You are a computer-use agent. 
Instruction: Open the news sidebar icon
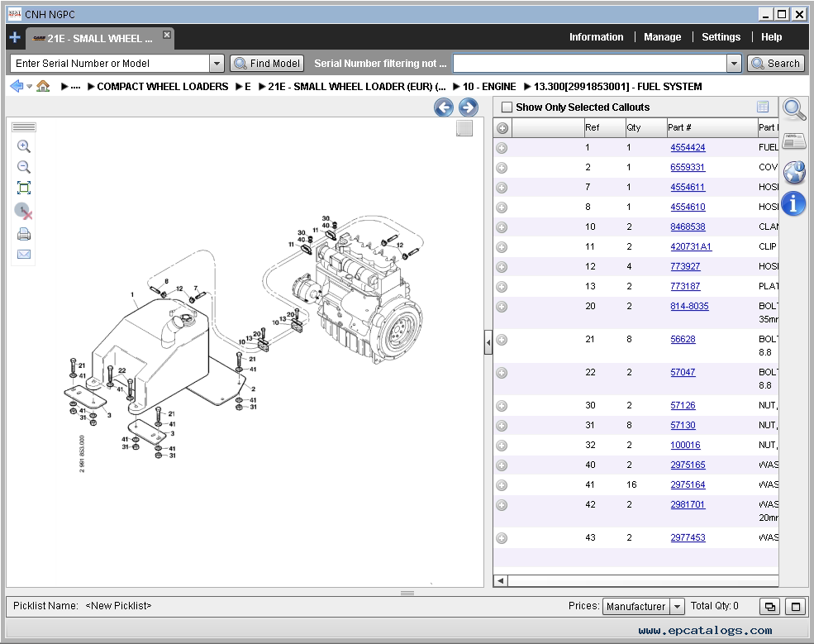[794, 141]
